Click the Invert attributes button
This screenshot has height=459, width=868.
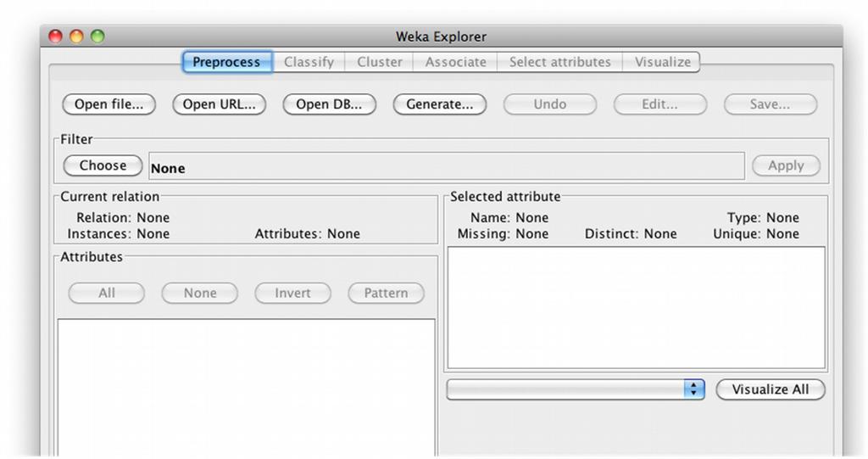292,293
